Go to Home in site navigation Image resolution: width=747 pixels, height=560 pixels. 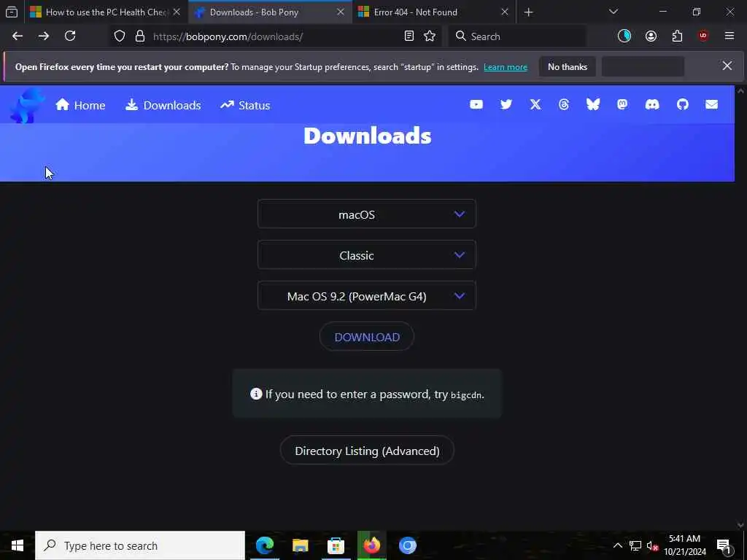pyautogui.click(x=80, y=105)
